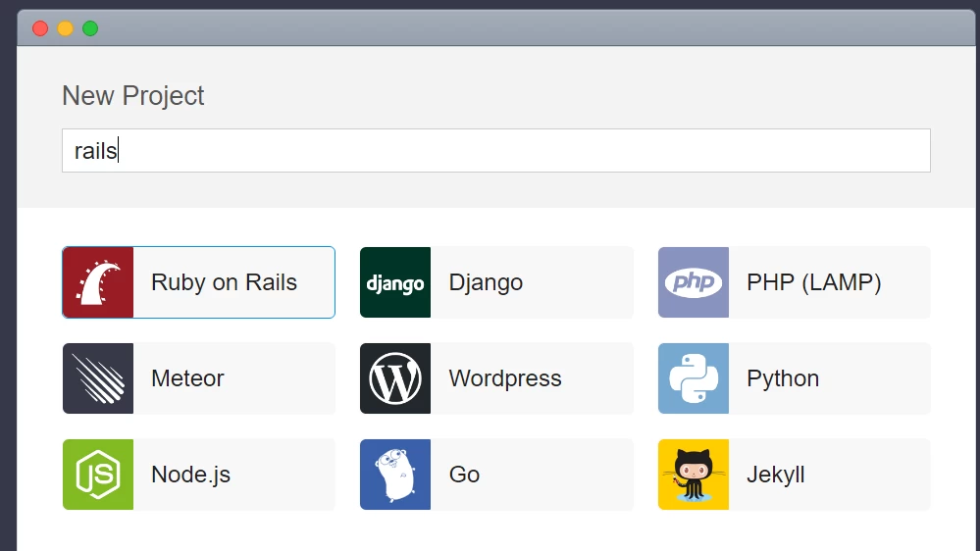Click the Jekyll Octocat icon
The image size is (980, 551).
pyautogui.click(x=694, y=475)
